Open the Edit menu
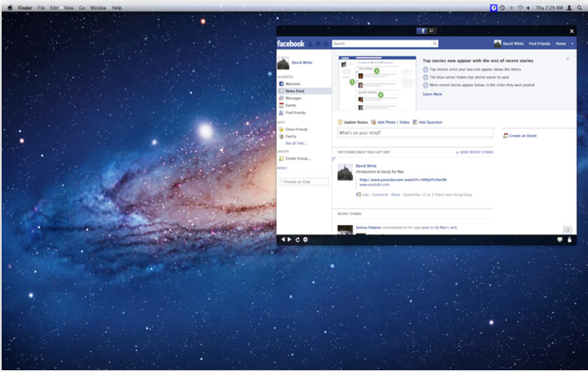This screenshot has height=371, width=588. coord(54,8)
